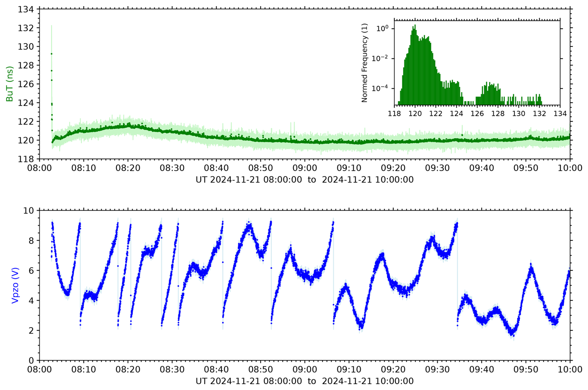Image resolution: width=588 pixels, height=390 pixels.
Task: Select the 08:00 tick on the bottom plot
Action: pyautogui.click(x=39, y=369)
